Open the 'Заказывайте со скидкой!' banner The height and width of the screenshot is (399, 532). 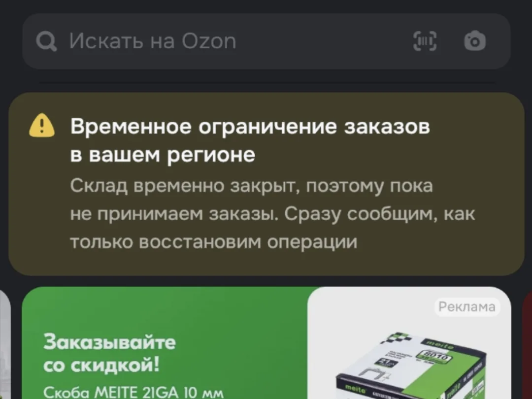pyautogui.click(x=266, y=343)
